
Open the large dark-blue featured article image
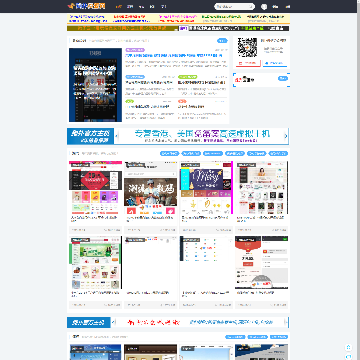[x=96, y=85]
